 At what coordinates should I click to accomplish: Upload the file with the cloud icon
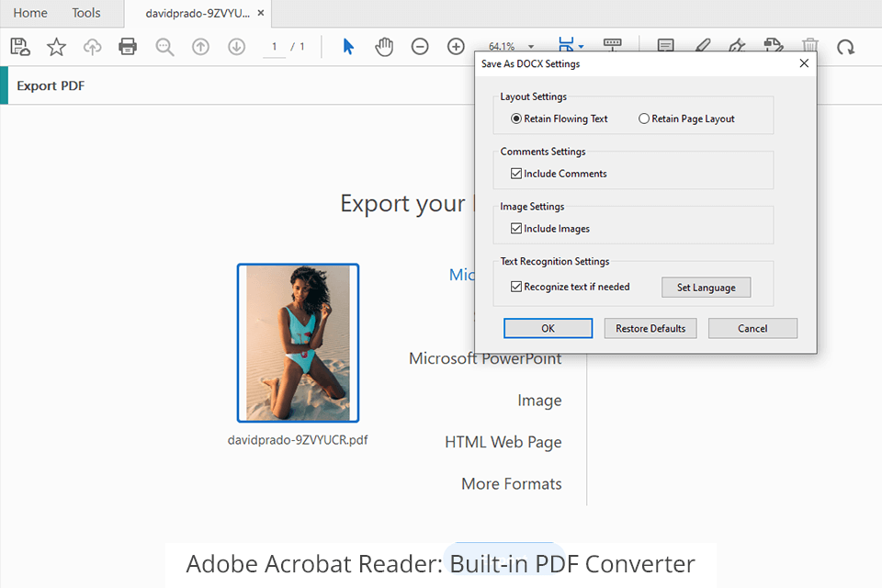click(92, 47)
